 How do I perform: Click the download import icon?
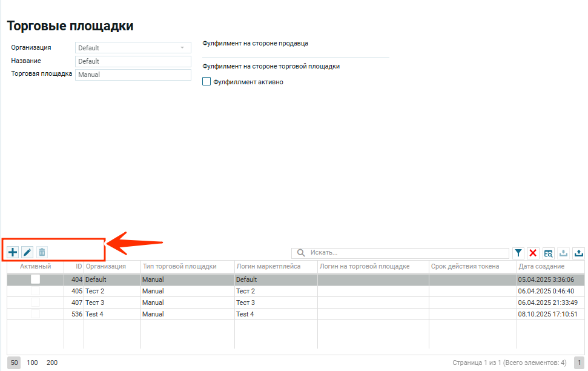tap(563, 253)
